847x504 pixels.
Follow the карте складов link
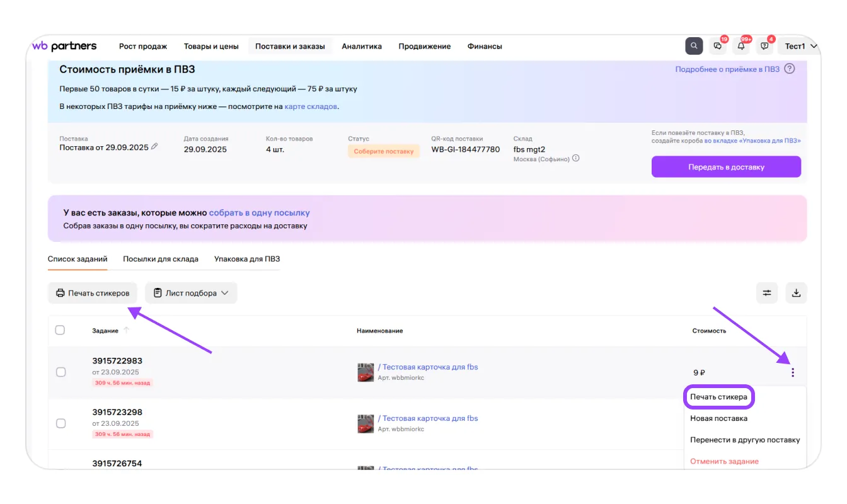311,106
